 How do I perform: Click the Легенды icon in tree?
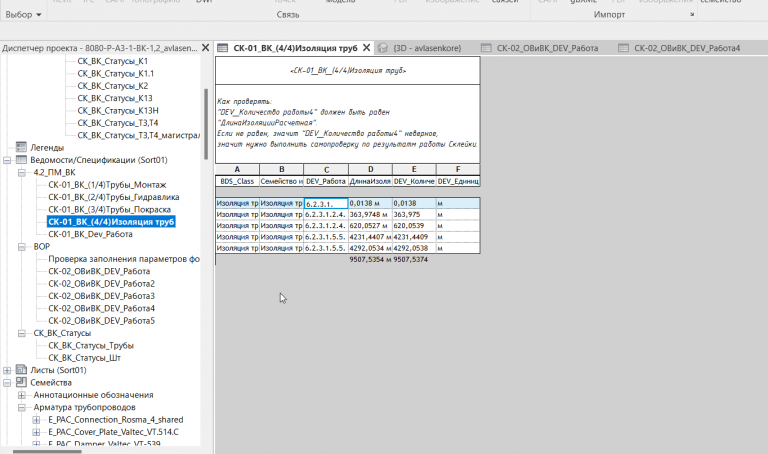click(x=21, y=147)
